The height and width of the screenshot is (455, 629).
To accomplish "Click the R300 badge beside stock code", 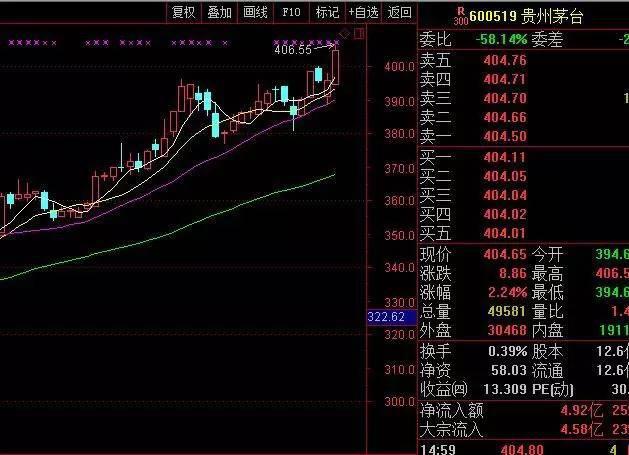I will [x=461, y=16].
